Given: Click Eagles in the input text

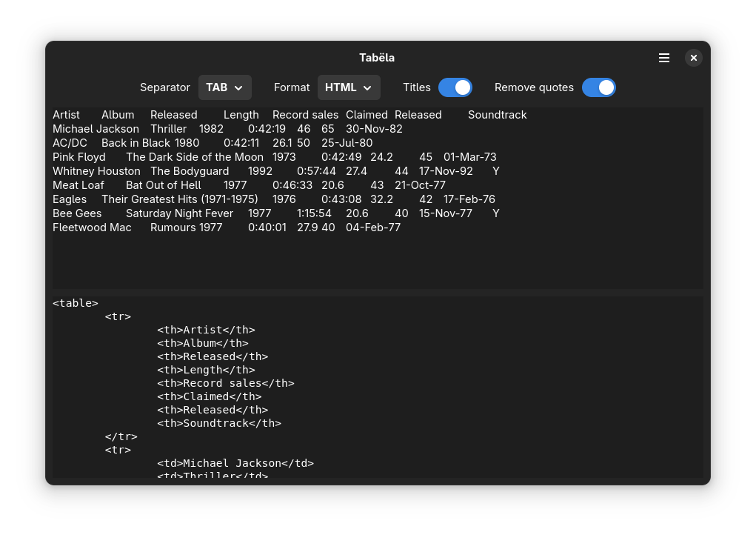Looking at the screenshot, I should pyautogui.click(x=70, y=199).
